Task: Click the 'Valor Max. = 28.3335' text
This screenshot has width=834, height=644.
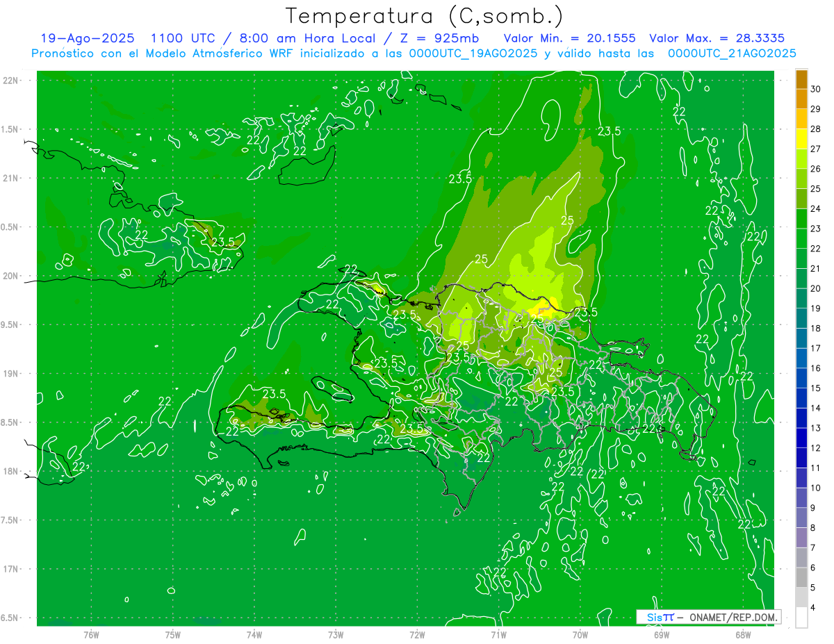Action: coord(717,39)
